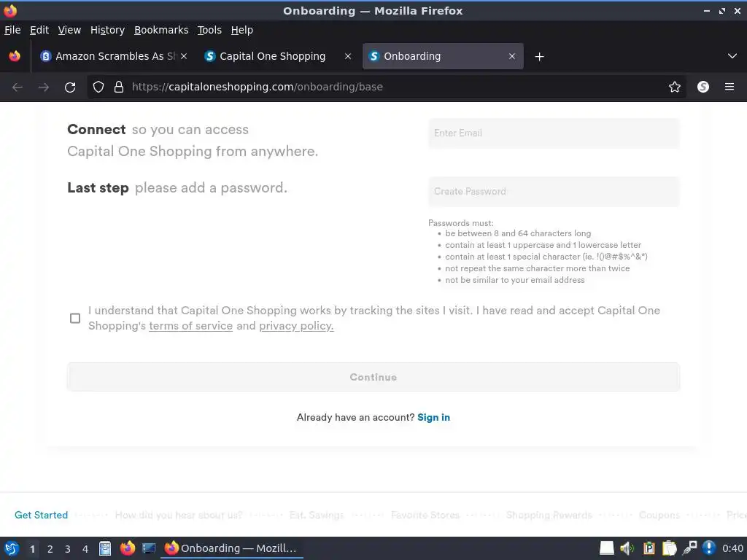Click the 'Coupons' progress step
Screen dimensions: 747x560
tap(659, 515)
